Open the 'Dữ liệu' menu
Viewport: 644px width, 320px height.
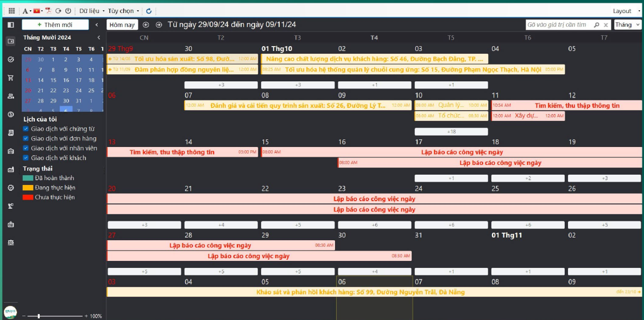coord(91,11)
